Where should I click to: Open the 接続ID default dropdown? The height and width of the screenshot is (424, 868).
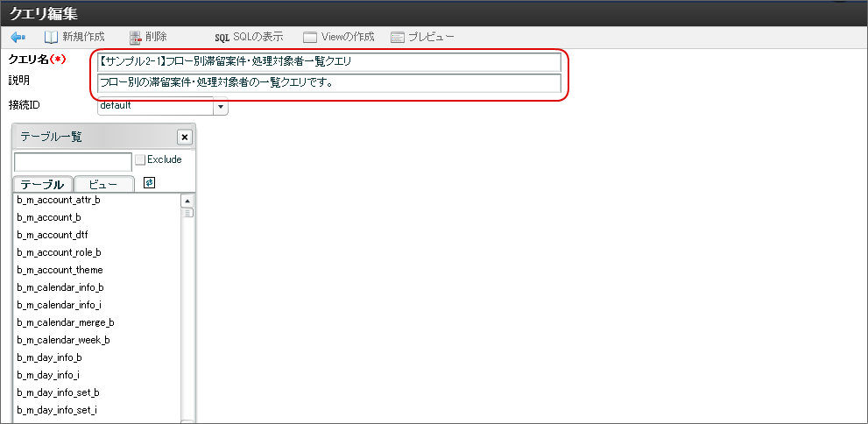click(221, 106)
